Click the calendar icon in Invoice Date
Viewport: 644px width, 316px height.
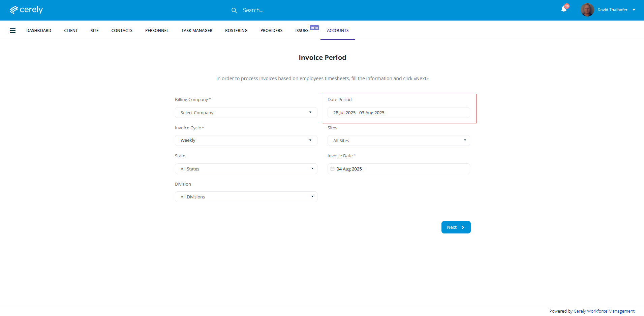[x=332, y=169]
